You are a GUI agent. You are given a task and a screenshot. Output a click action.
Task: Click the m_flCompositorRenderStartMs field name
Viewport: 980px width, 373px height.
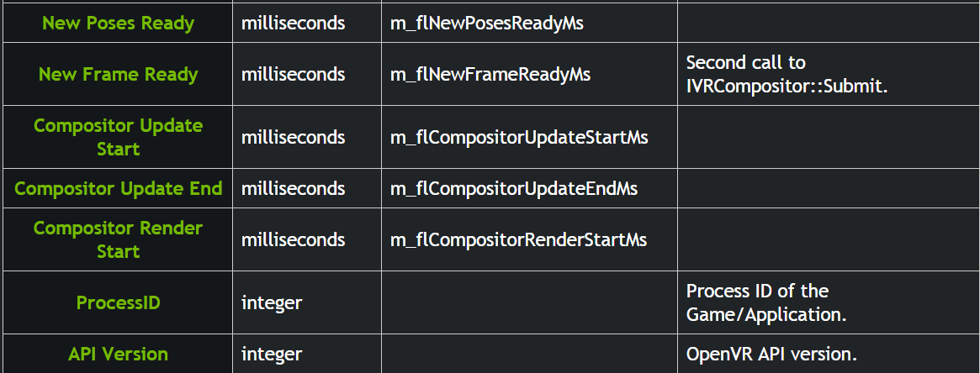coord(518,239)
